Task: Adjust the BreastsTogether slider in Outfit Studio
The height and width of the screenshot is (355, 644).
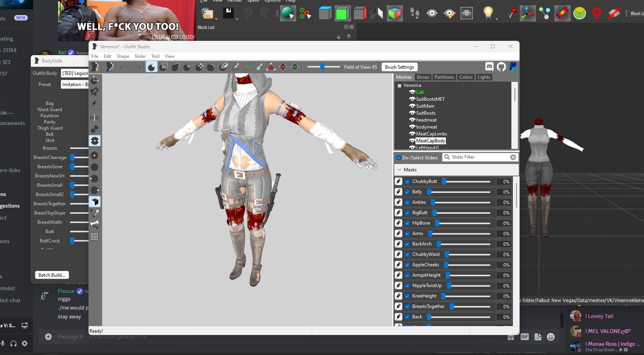Action: click(452, 306)
